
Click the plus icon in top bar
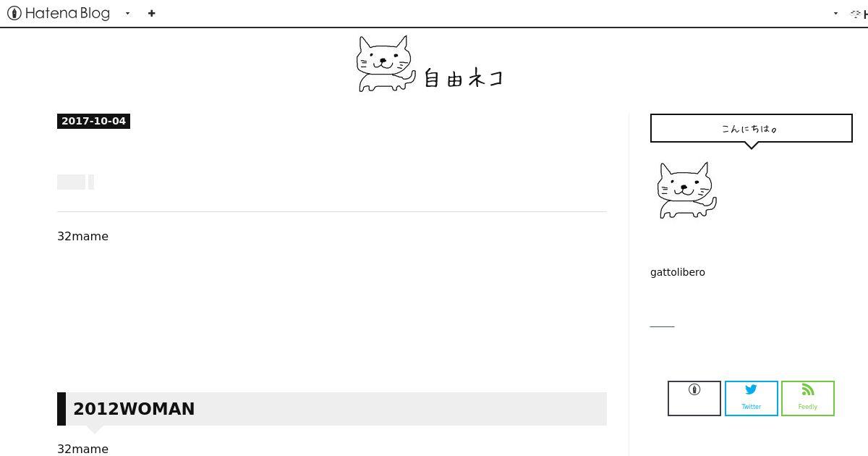coord(151,13)
